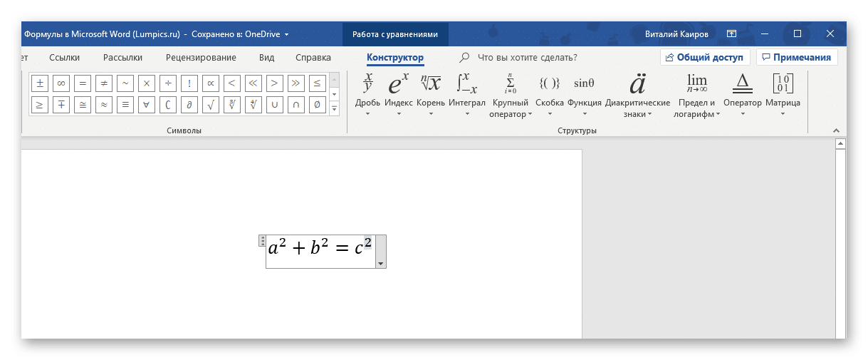
Task: Insert the infinity ∞ symbol
Action: (61, 83)
